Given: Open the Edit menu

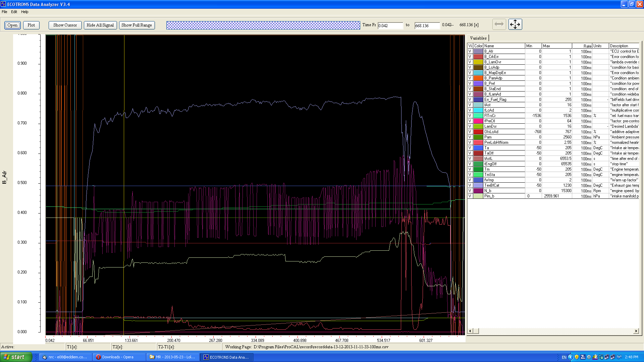Looking at the screenshot, I should pyautogui.click(x=14, y=12).
